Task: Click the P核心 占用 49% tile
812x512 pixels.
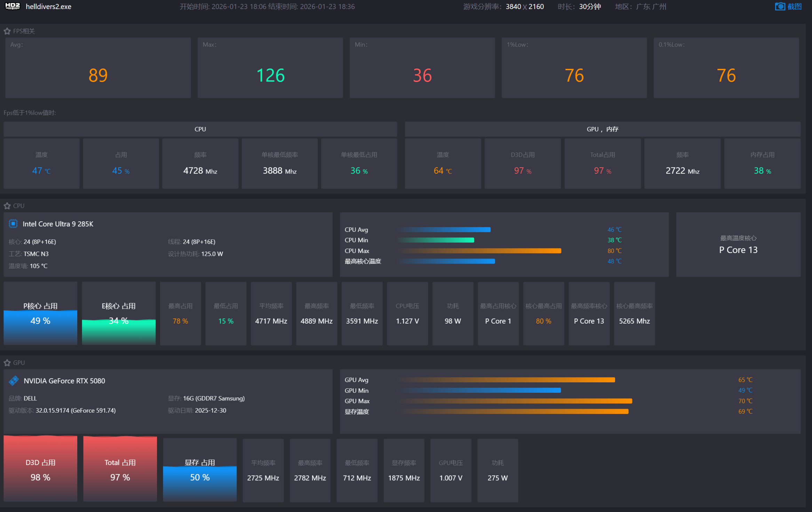Action: point(40,314)
